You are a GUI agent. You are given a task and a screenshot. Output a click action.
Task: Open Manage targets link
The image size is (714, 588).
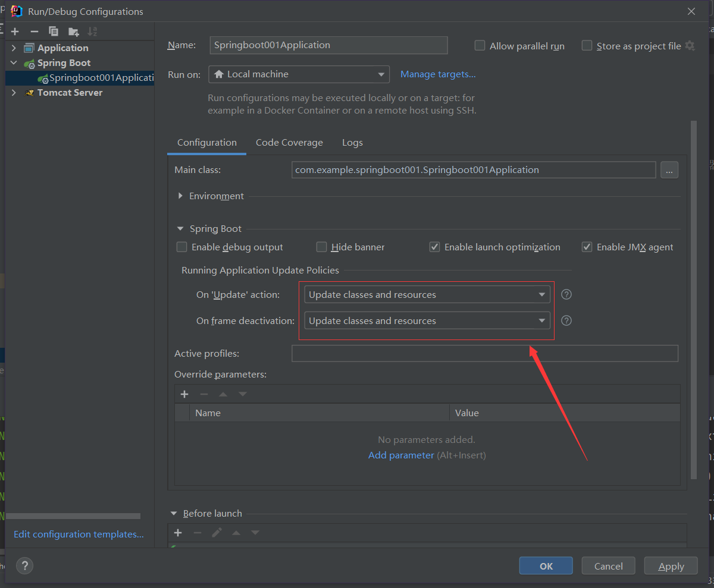click(438, 74)
